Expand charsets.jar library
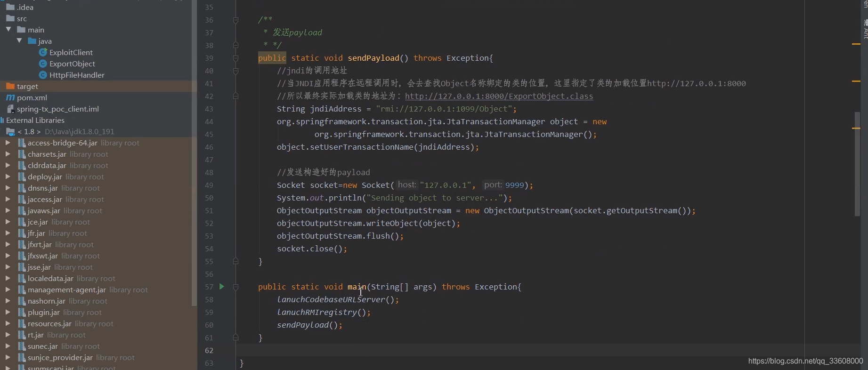The image size is (868, 370). point(8,153)
